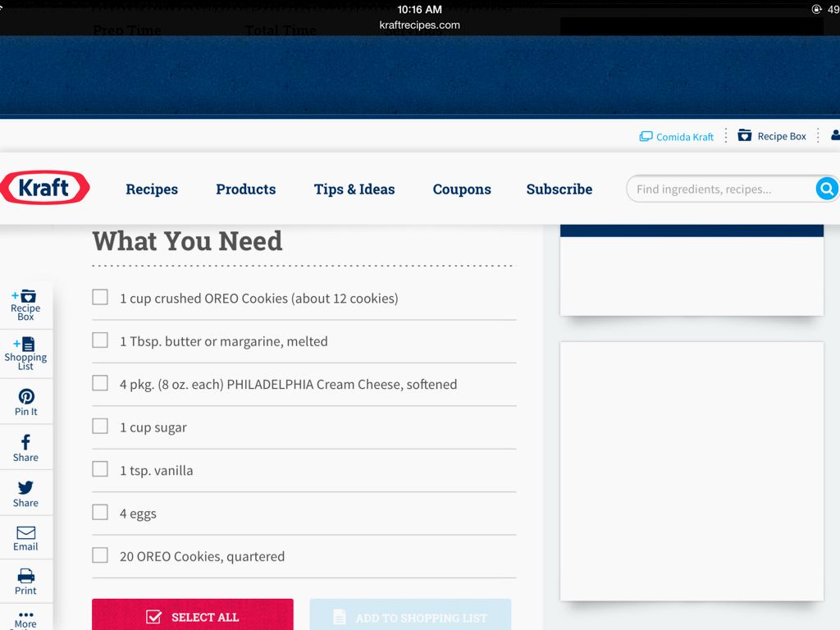Email this recipe using envelope icon
Image resolution: width=840 pixels, height=630 pixels.
pyautogui.click(x=25, y=538)
